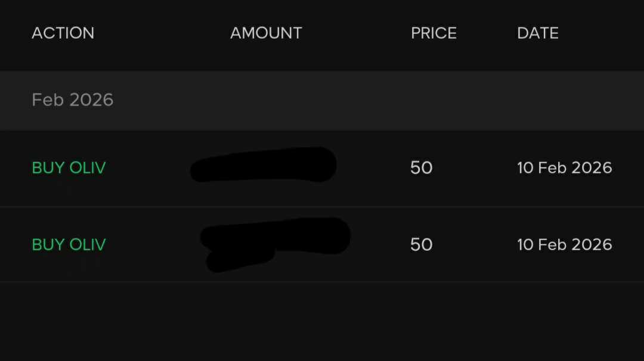
Task: Click blank header gap between ACTION and AMOUNT
Action: click(x=161, y=33)
